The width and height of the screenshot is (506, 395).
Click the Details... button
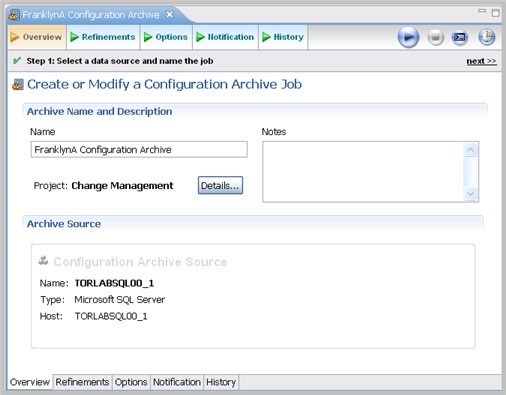pyautogui.click(x=220, y=185)
